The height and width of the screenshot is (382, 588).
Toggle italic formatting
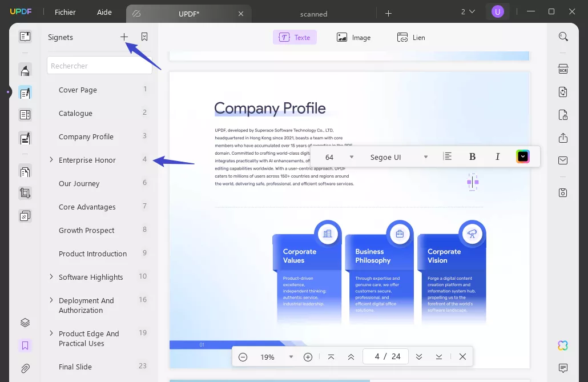click(x=498, y=156)
